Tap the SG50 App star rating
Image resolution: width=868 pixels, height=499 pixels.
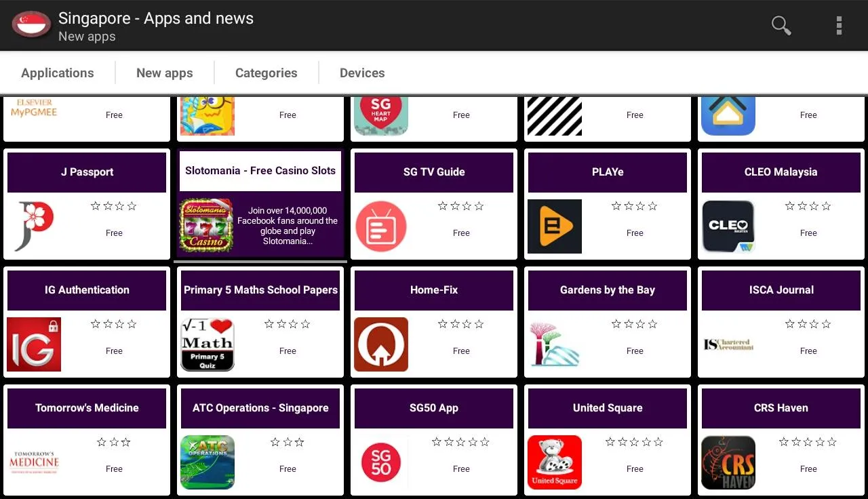(x=461, y=442)
